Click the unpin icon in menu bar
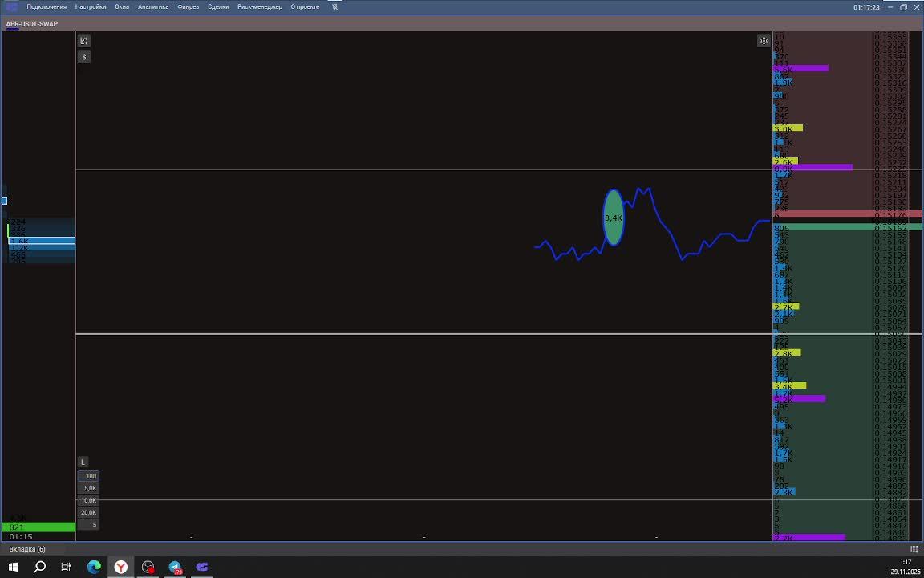This screenshot has width=924, height=578. [334, 7]
